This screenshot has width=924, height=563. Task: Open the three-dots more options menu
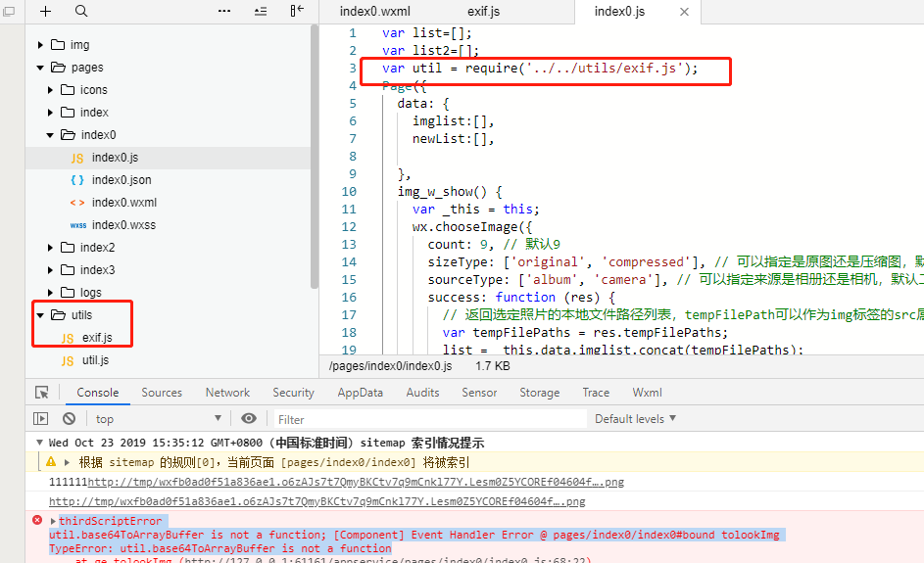[x=224, y=11]
